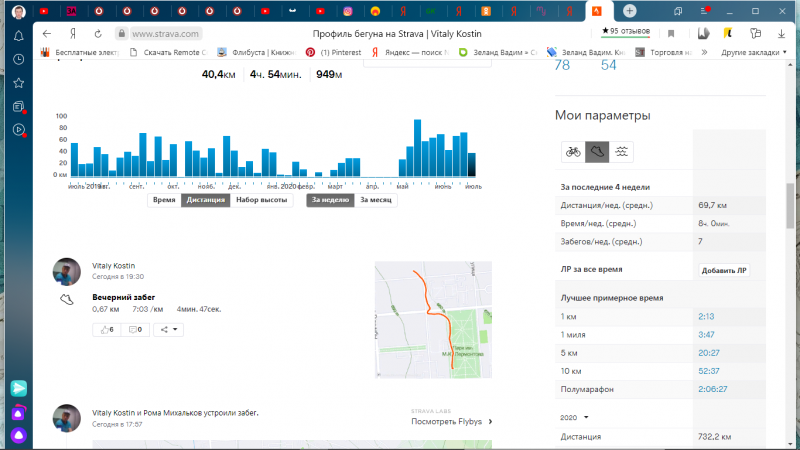Open Yandex home button in toolbar
The width and height of the screenshot is (800, 450).
click(73, 34)
